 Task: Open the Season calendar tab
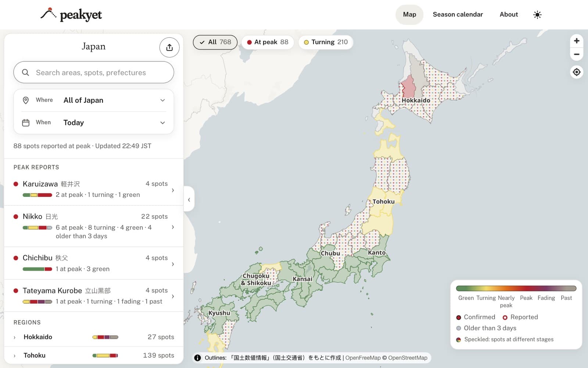pyautogui.click(x=458, y=15)
